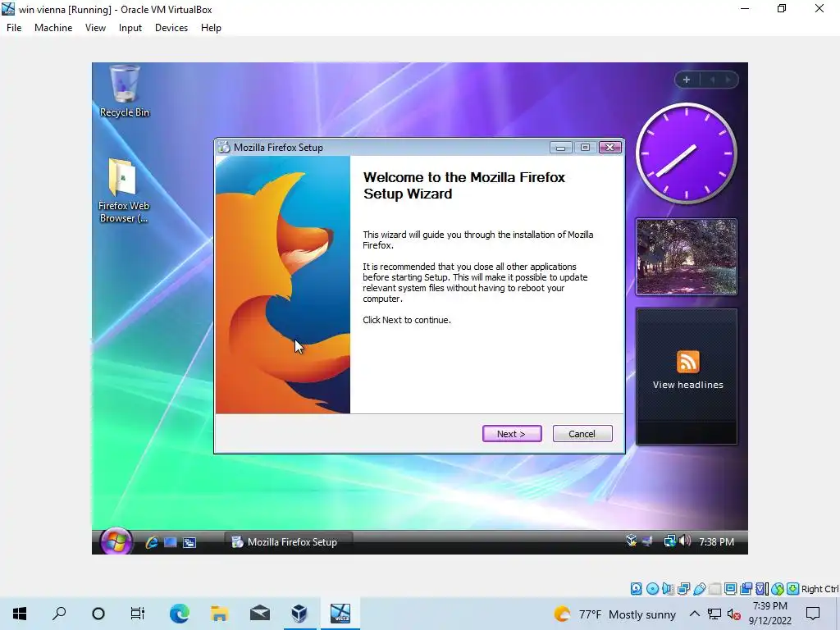Open Task View on host taskbar
Viewport: 840px width, 630px height.
point(138,614)
